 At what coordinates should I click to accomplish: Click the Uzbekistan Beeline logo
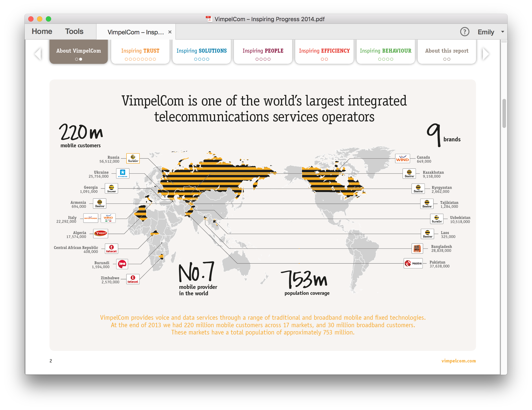coord(437,219)
